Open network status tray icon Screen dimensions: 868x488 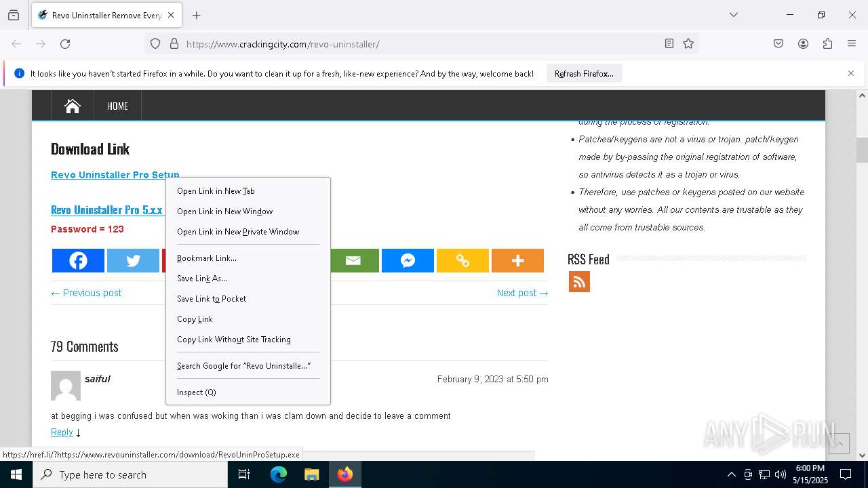764,474
